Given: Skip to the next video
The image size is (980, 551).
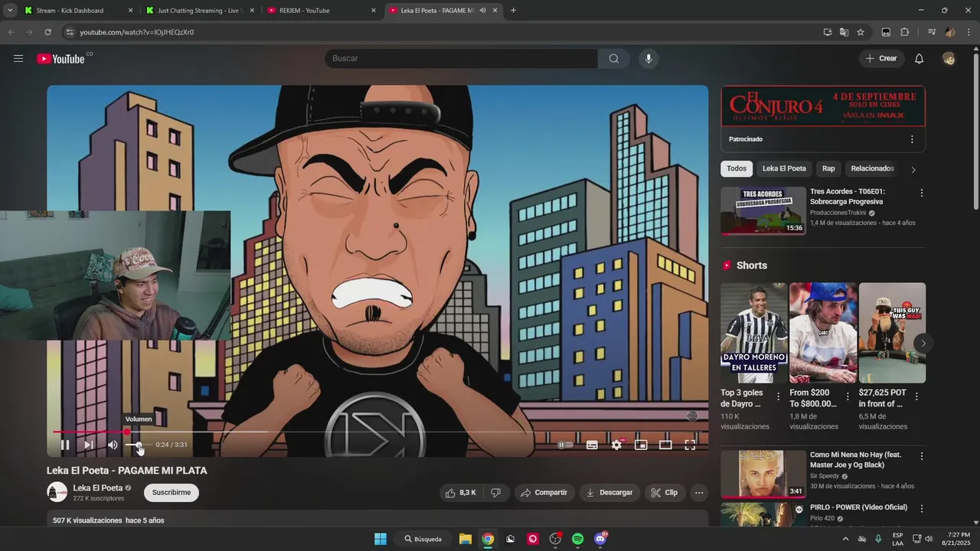Looking at the screenshot, I should [89, 445].
